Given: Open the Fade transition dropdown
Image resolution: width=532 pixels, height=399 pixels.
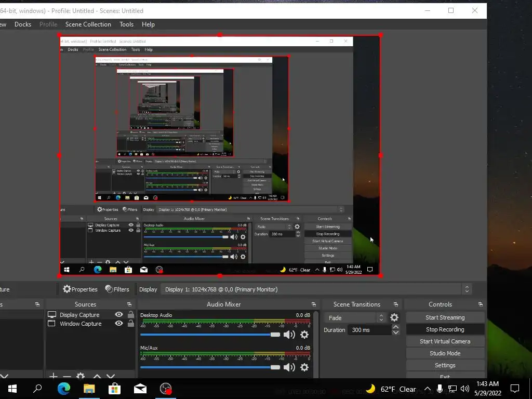Looking at the screenshot, I should (355, 318).
